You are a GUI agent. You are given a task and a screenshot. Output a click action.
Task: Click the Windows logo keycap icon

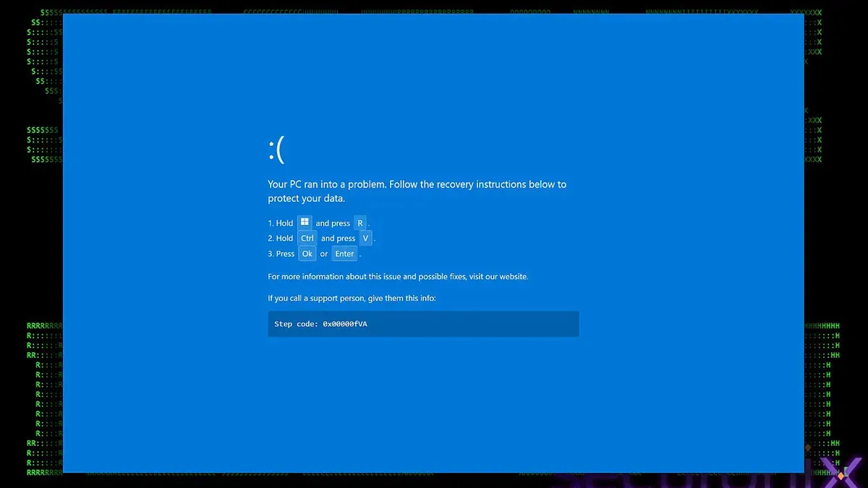[304, 223]
